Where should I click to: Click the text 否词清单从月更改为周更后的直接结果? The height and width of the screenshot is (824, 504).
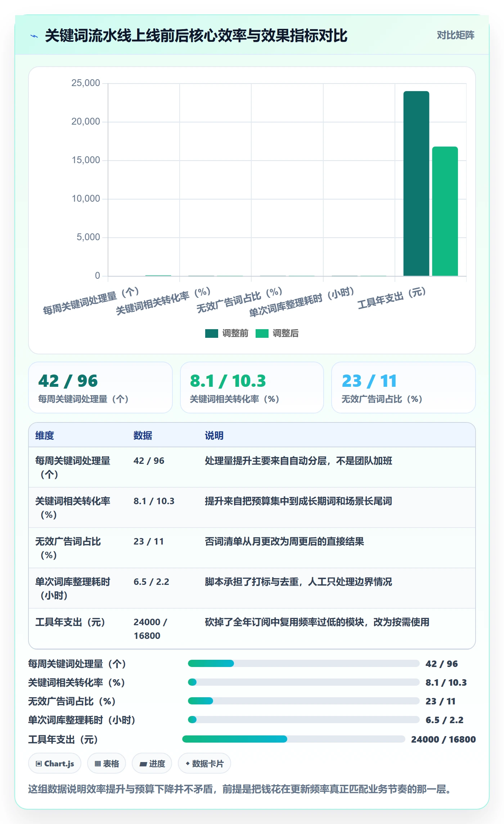click(x=284, y=541)
